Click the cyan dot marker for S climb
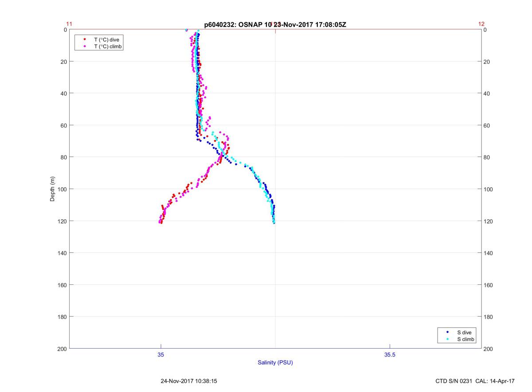Screen dimensions: 532x392 [x=447, y=339]
